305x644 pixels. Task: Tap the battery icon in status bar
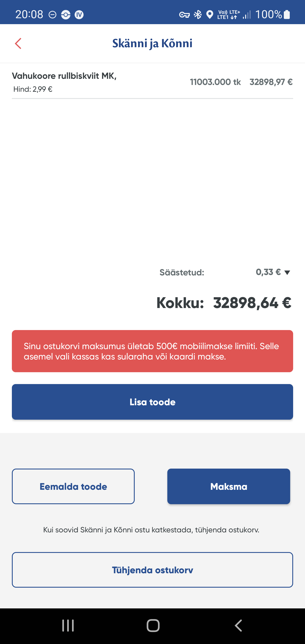[x=287, y=14]
